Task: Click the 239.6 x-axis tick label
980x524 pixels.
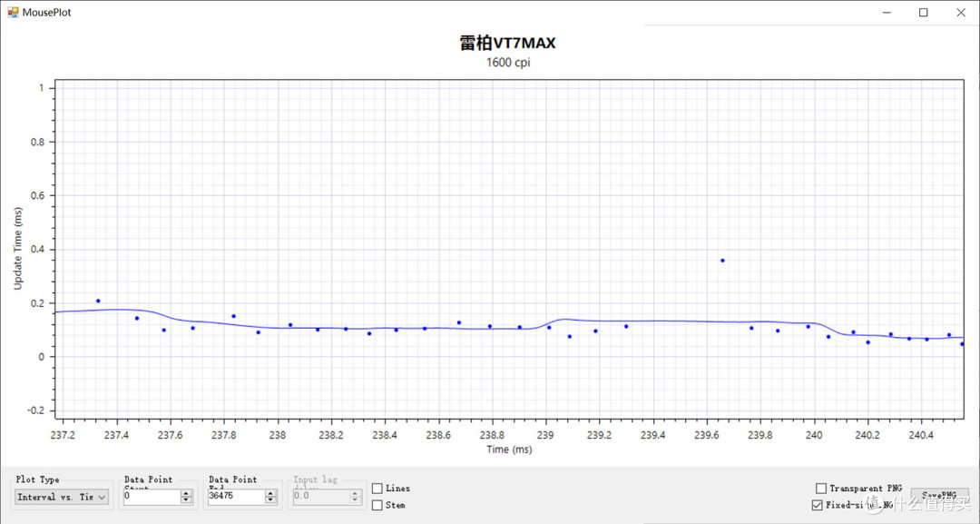Action: (x=706, y=435)
